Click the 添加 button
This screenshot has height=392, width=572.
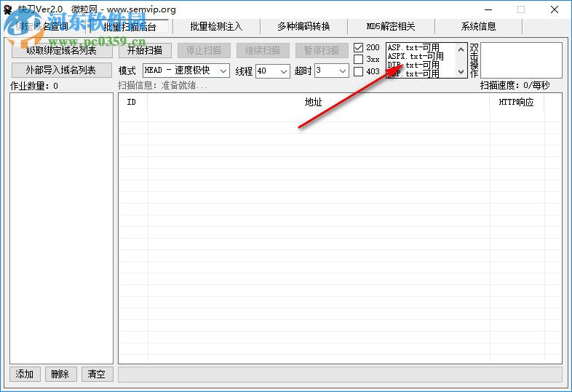[x=25, y=374]
